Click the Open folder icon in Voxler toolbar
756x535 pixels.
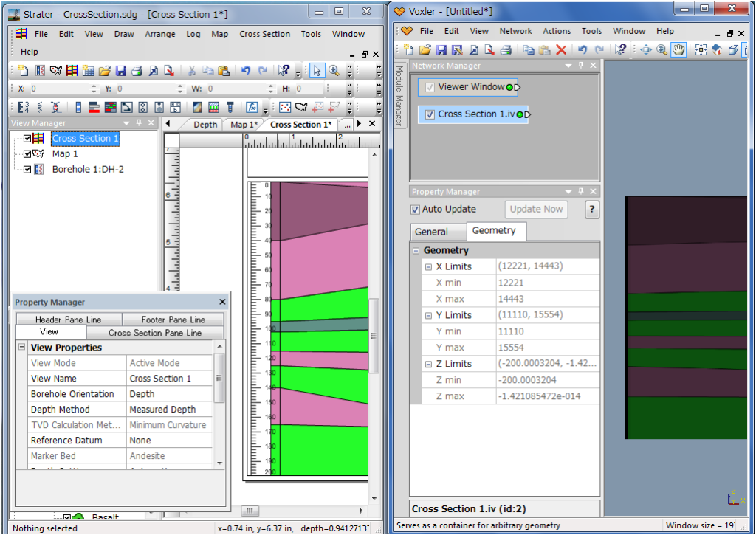click(425, 50)
